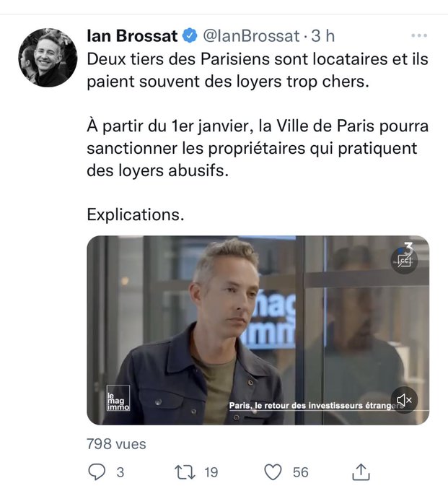448x491 pixels.
Task: Retweet using the arrows icon
Action: (185, 472)
